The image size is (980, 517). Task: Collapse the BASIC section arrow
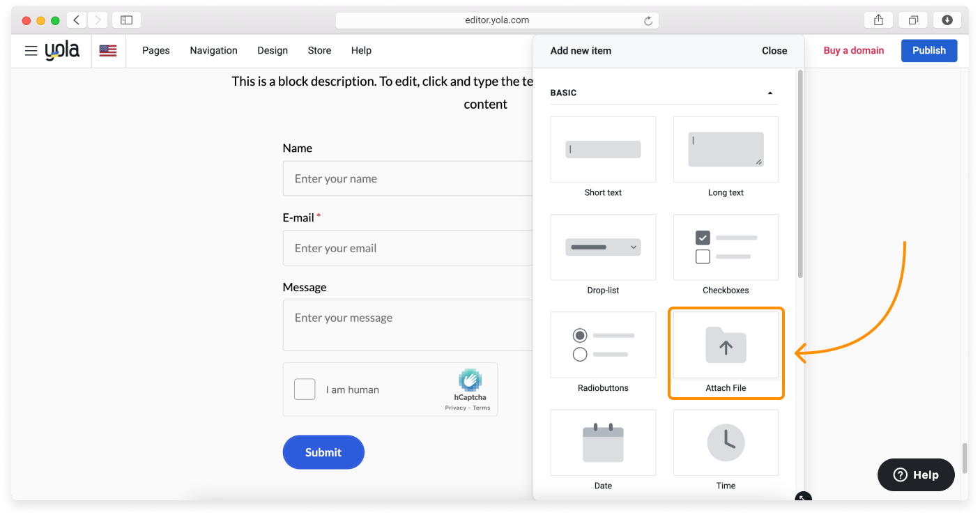click(770, 93)
